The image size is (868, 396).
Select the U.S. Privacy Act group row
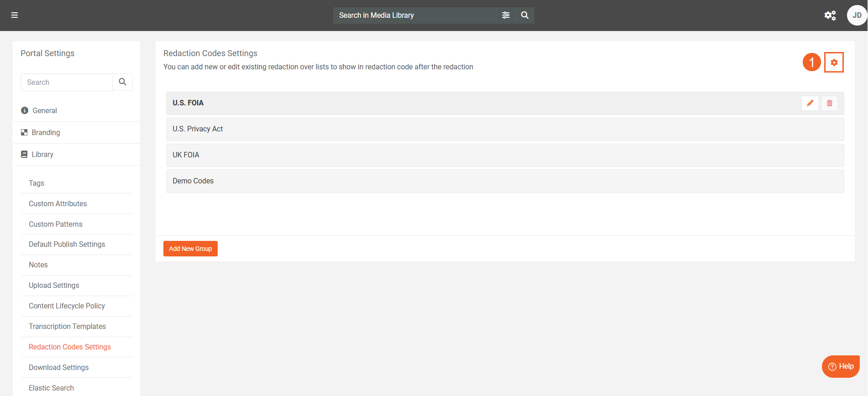click(505, 129)
